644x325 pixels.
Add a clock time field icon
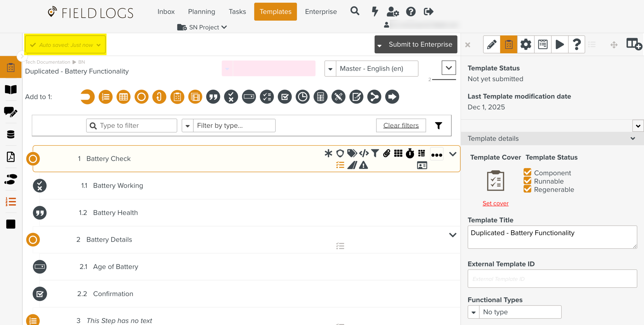tap(302, 97)
